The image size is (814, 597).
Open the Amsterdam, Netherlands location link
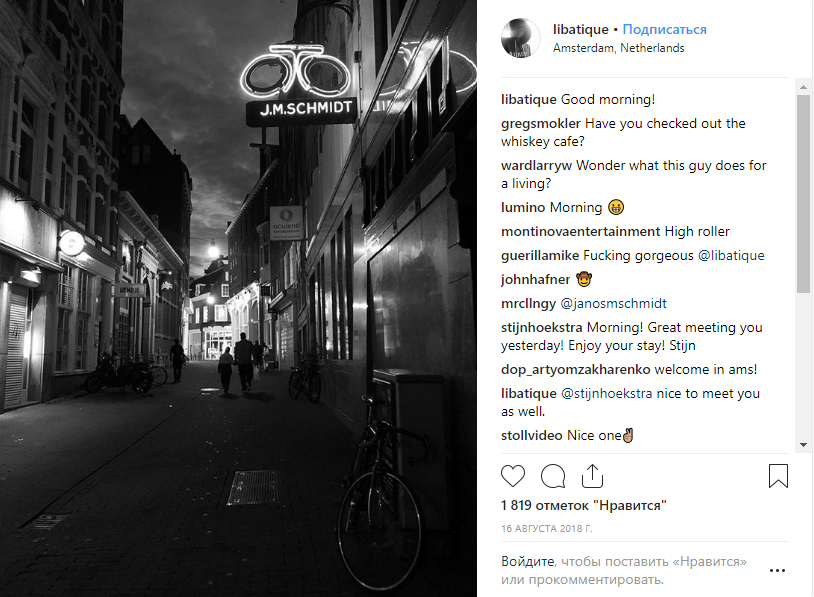pos(619,48)
